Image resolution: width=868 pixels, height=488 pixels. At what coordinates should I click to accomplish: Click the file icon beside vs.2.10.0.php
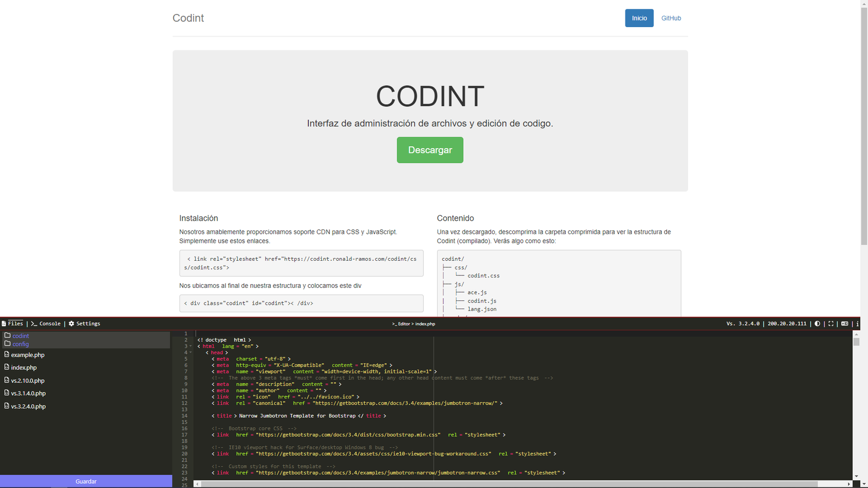coord(7,380)
